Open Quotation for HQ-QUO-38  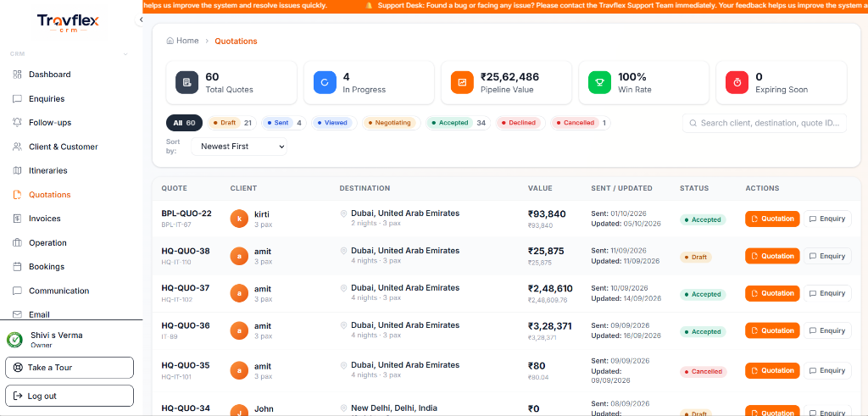click(772, 256)
